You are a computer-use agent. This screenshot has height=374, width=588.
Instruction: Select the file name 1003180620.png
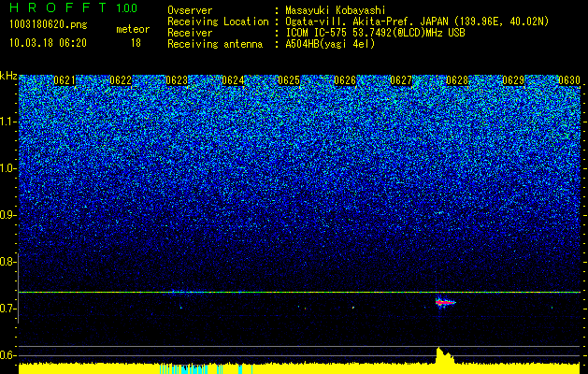(49, 25)
